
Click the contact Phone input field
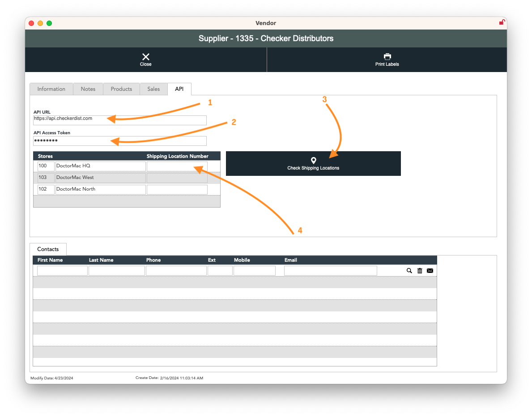pos(176,271)
